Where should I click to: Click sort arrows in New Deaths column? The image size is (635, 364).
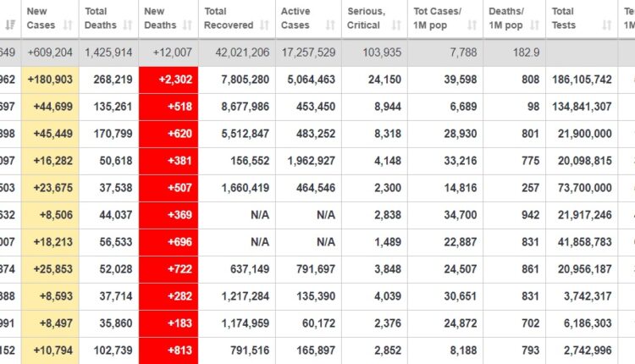(185, 25)
